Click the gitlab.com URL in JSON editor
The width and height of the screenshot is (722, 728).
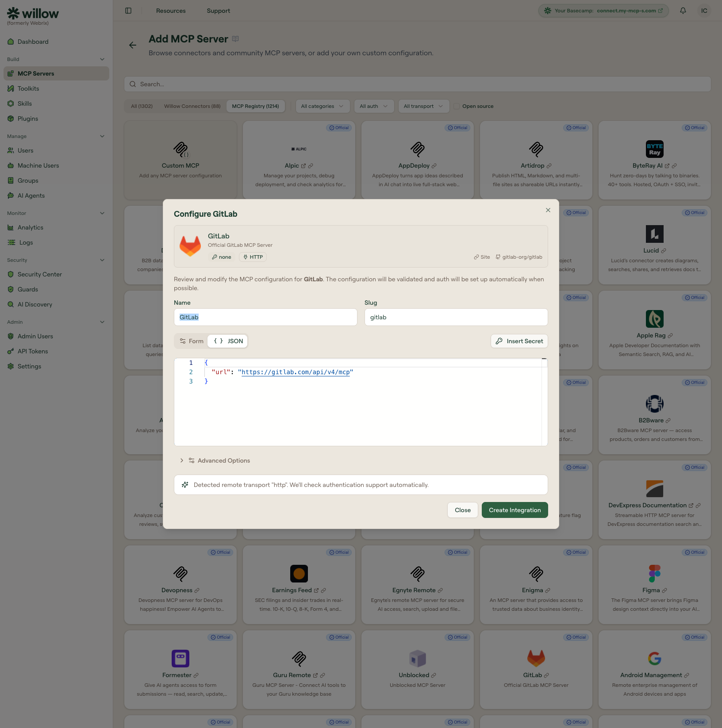pos(296,372)
